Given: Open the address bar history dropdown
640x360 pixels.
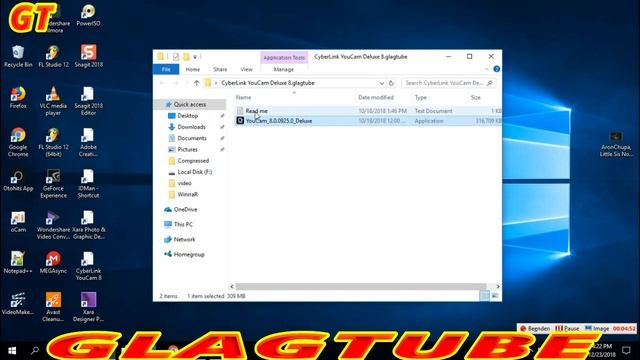Looking at the screenshot, I should [381, 83].
